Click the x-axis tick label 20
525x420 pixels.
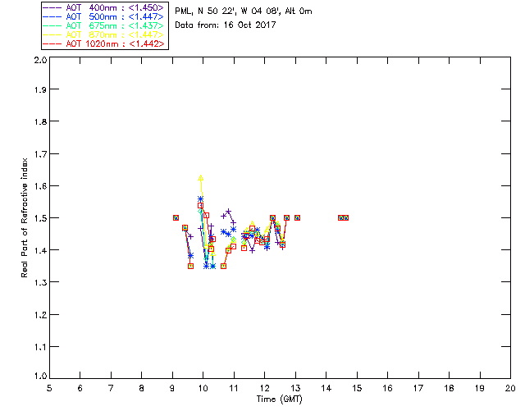[510, 388]
